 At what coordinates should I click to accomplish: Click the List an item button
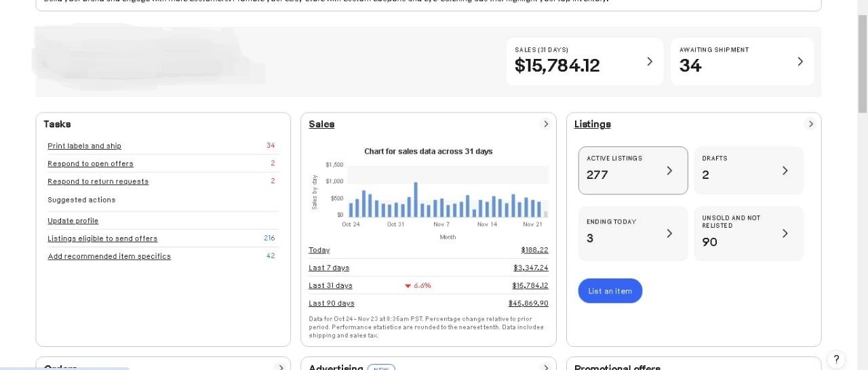point(610,291)
